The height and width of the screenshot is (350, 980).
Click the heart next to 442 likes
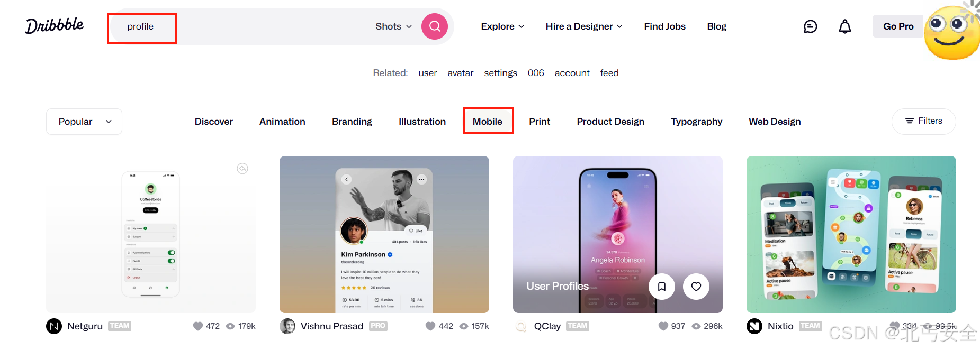430,326
